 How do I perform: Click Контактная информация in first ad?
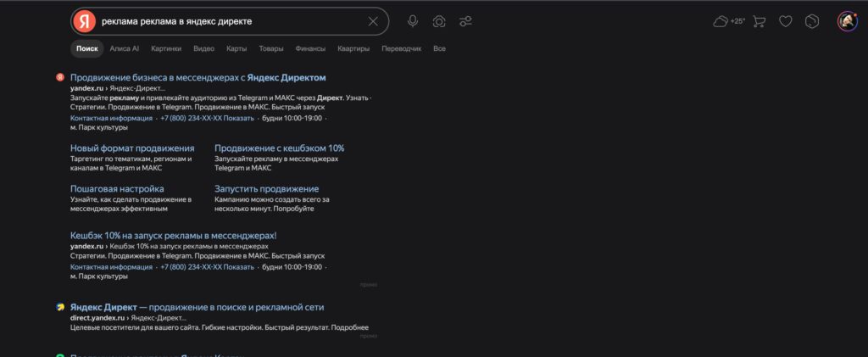[x=111, y=119]
